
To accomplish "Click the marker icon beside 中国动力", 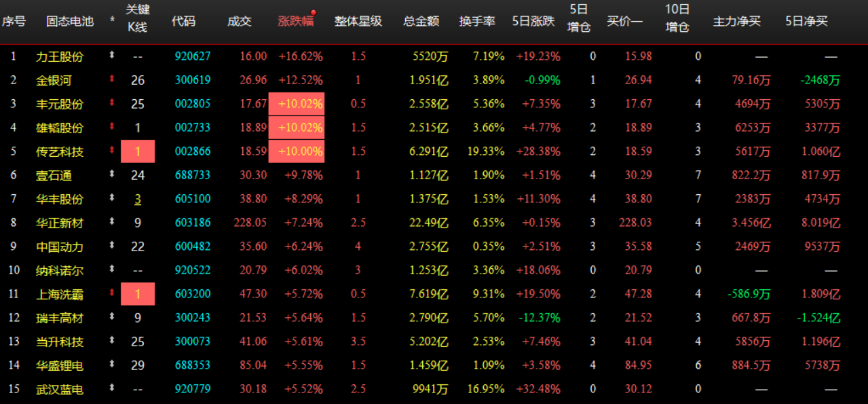I will 112,246.
